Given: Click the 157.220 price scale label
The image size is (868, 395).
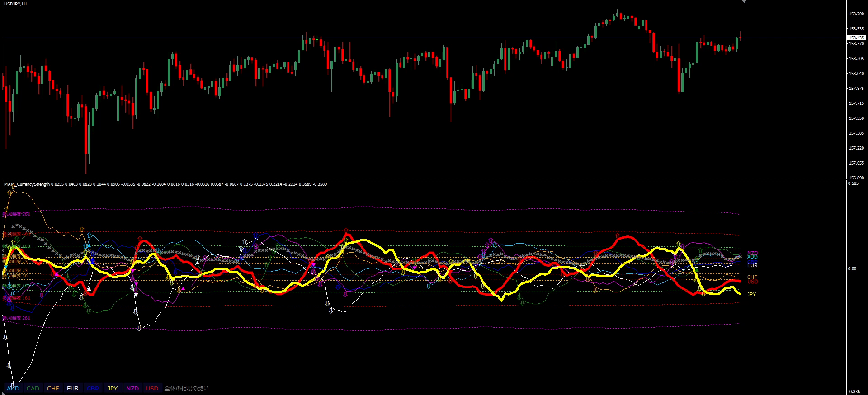Looking at the screenshot, I should [x=856, y=148].
